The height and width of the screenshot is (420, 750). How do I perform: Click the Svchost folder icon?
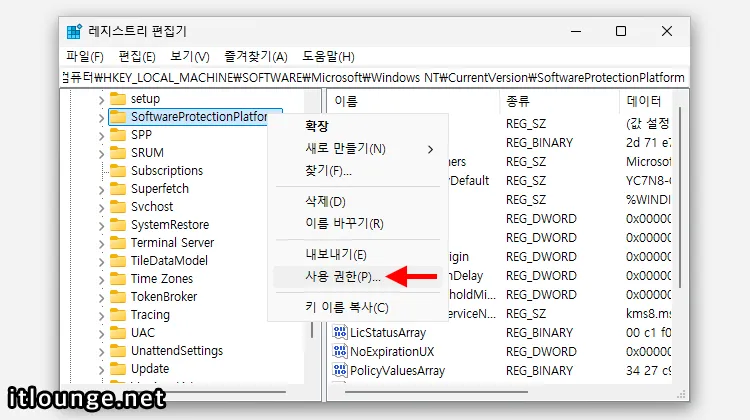click(x=118, y=207)
